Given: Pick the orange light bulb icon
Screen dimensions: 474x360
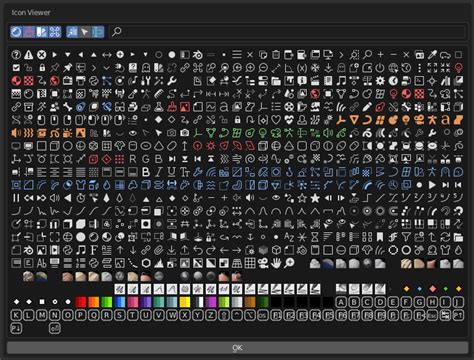Looking at the screenshot, I should 406,120.
